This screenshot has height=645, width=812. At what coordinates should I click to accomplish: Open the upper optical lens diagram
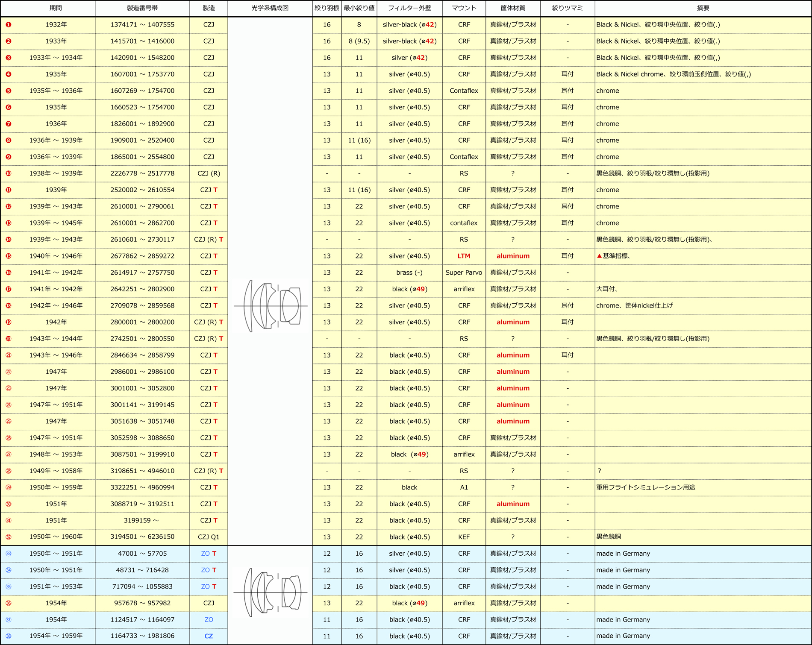click(271, 306)
